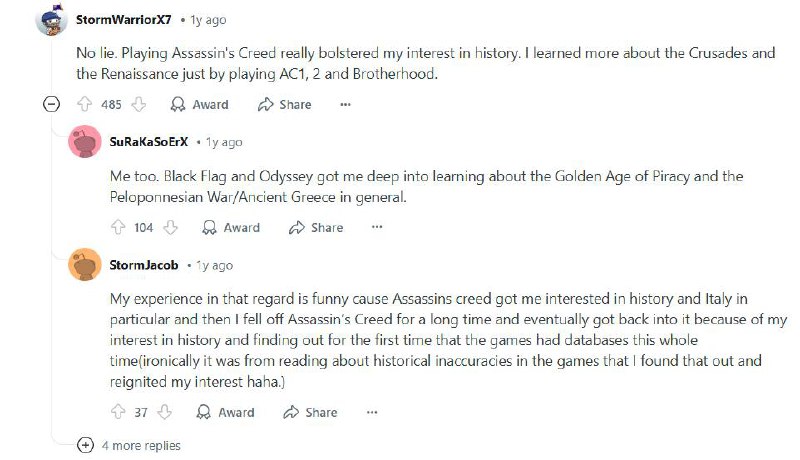
Task: Open more options on StormWarriorX7's comment
Action: point(345,105)
